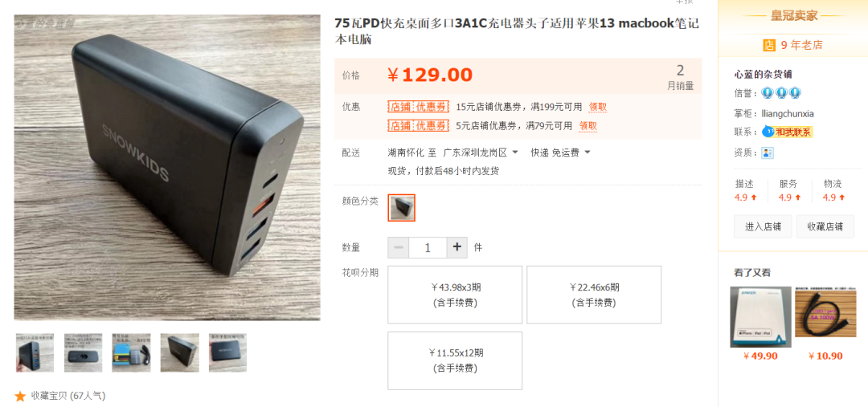Viewport: 868px width, 407px height.
Task: Click the blue Wangwang contact icon
Action: click(768, 132)
